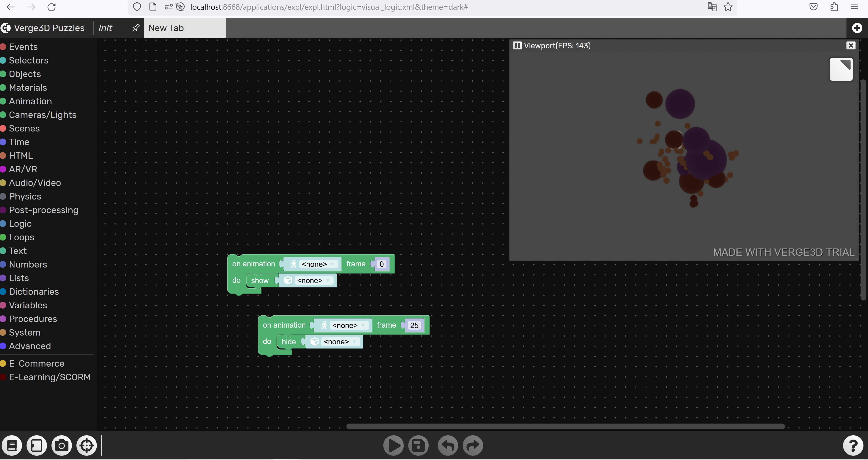This screenshot has height=460, width=868.
Task: Redo the last action
Action: (x=473, y=445)
